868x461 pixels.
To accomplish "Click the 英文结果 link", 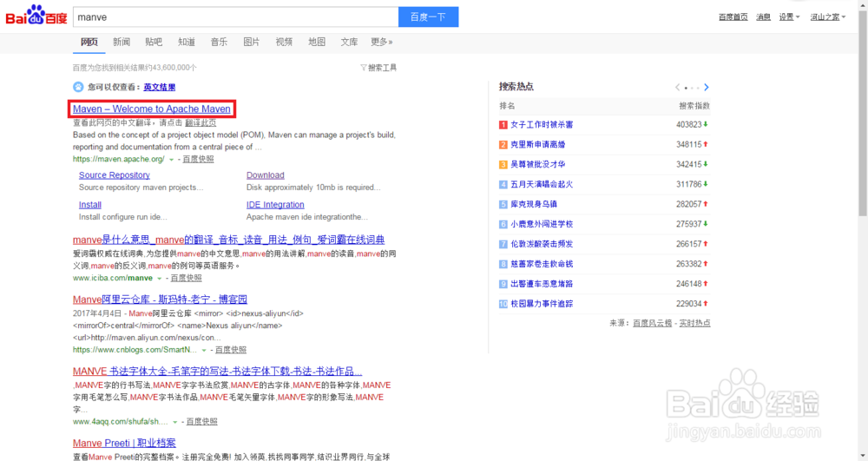I will [160, 87].
